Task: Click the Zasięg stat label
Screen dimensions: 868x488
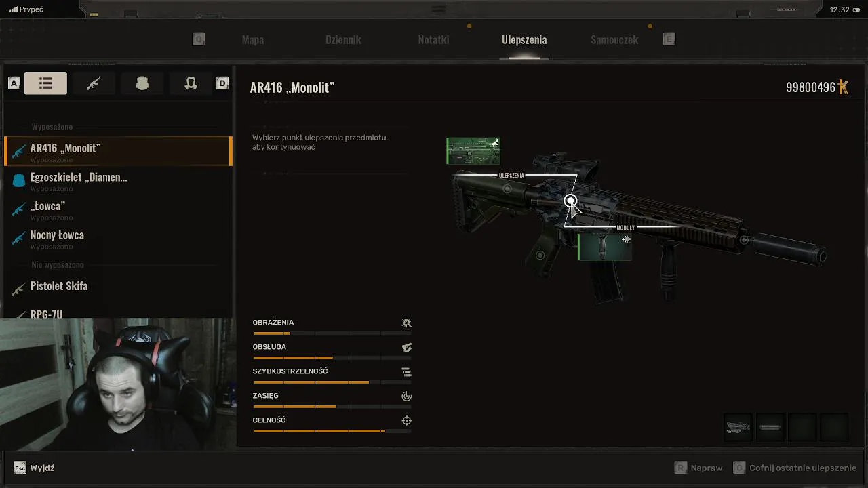Action: coord(266,396)
